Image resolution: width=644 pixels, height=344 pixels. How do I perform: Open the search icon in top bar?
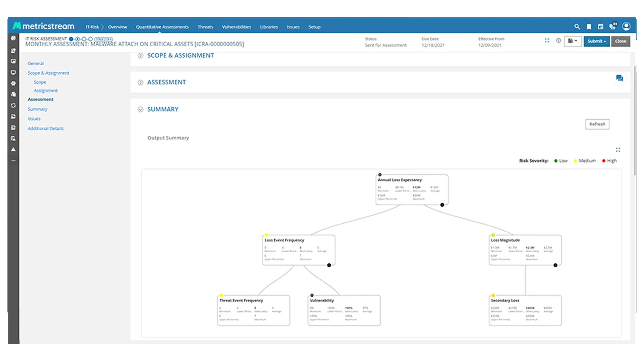click(x=577, y=27)
